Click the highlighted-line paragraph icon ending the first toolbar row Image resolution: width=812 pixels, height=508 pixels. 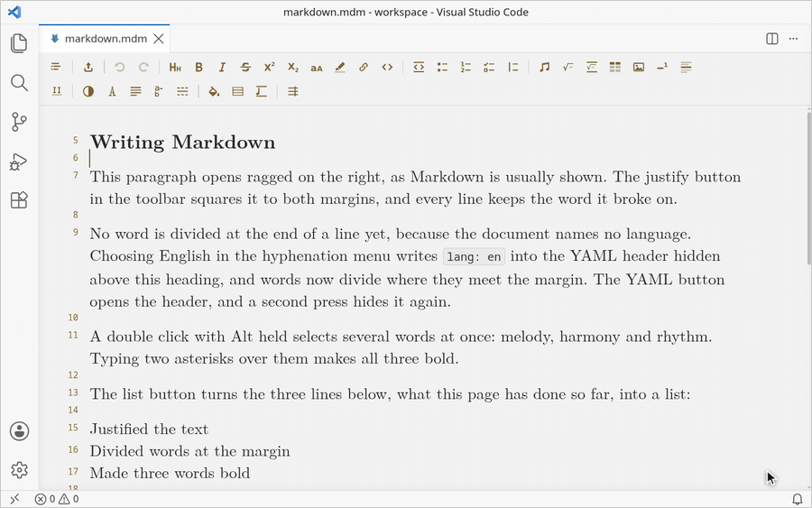(687, 67)
